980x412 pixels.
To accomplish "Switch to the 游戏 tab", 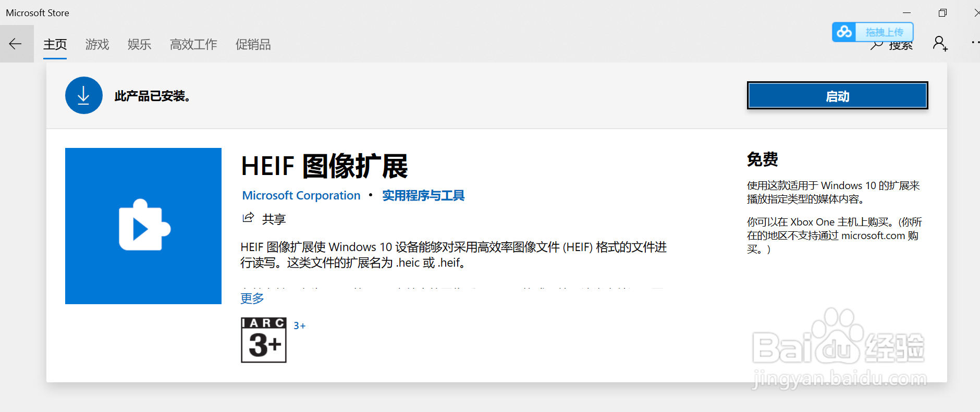I will [x=97, y=45].
